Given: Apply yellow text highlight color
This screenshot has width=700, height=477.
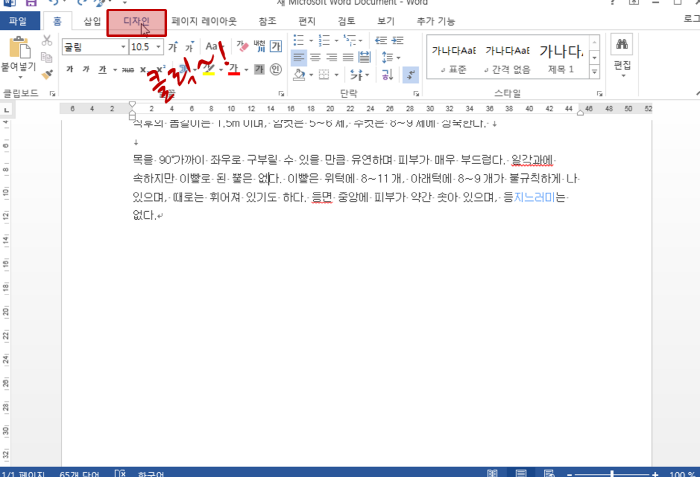Looking at the screenshot, I should tap(208, 69).
